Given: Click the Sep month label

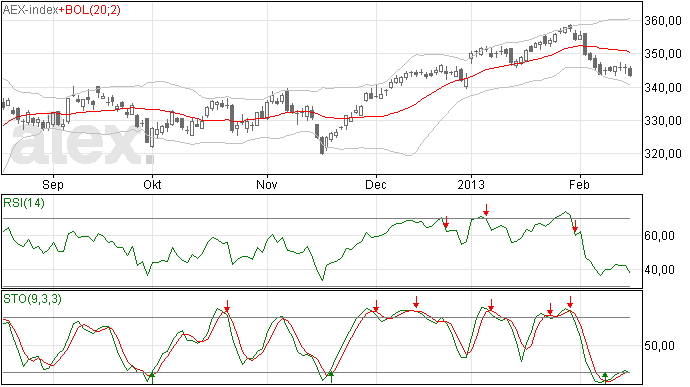Looking at the screenshot, I should click(53, 184).
